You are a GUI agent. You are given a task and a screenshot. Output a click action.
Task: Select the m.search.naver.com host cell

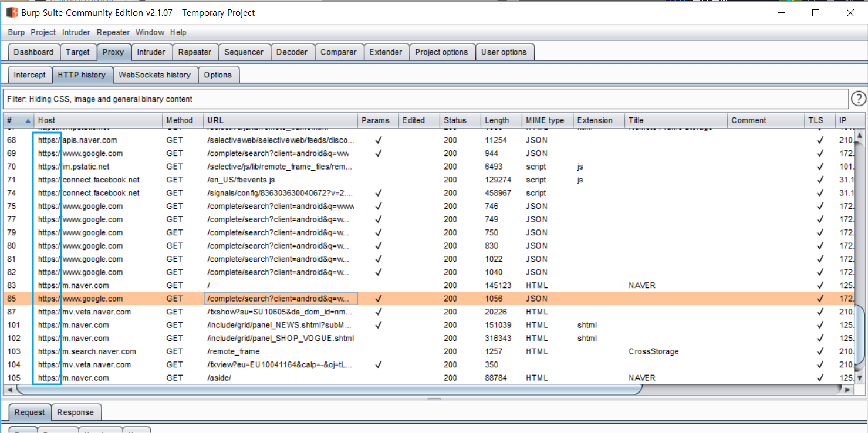99,351
